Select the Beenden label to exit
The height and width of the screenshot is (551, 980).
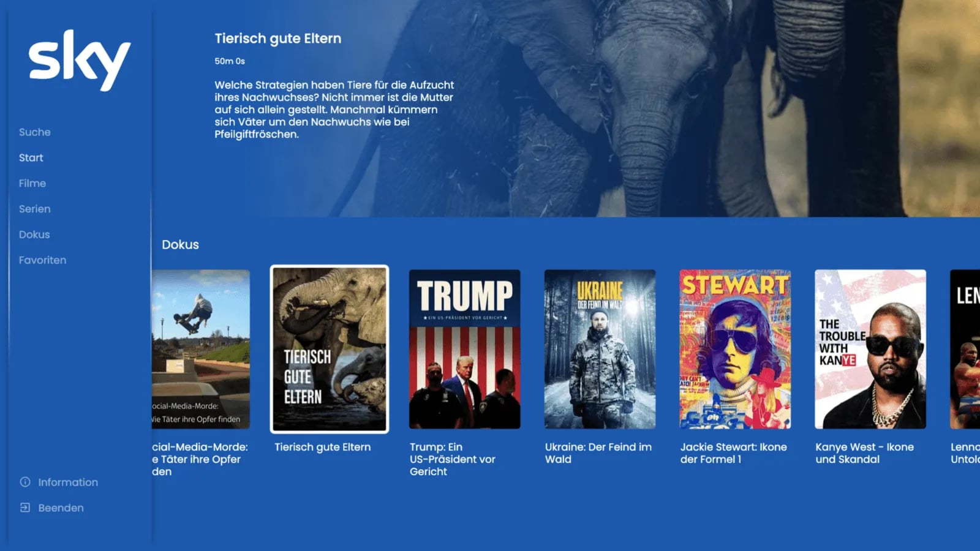(61, 508)
